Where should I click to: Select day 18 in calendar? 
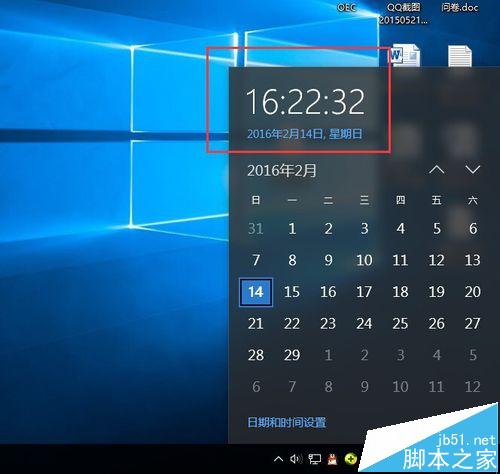401,292
